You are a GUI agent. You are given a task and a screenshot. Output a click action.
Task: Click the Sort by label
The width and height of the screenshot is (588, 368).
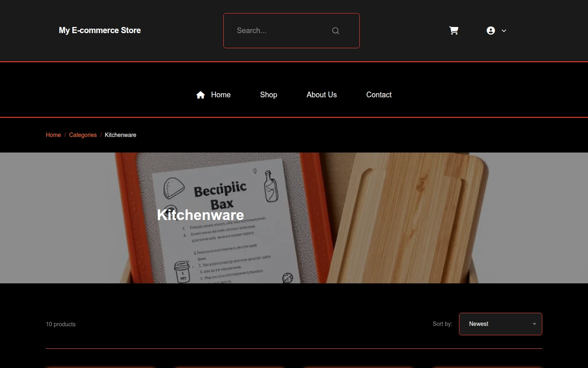pos(442,324)
